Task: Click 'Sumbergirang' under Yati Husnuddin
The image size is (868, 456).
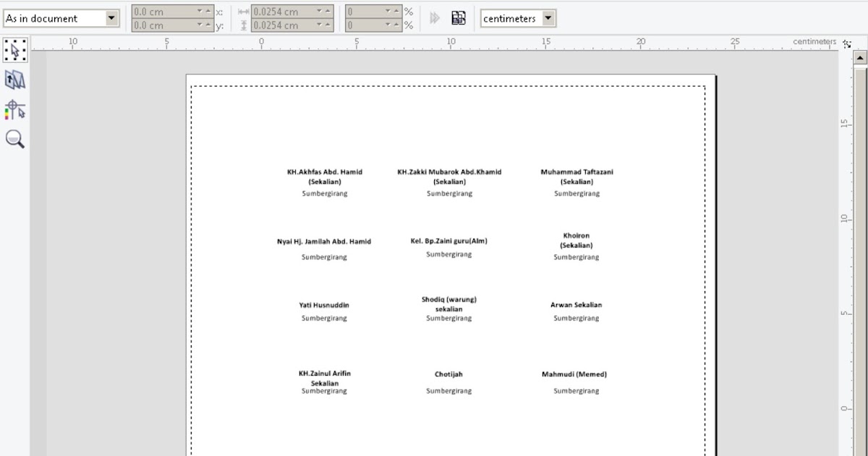Action: [x=324, y=318]
